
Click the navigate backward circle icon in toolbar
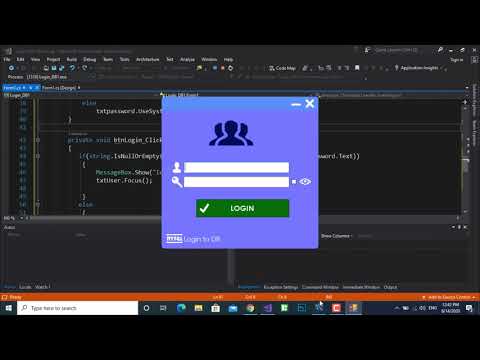pos(11,68)
